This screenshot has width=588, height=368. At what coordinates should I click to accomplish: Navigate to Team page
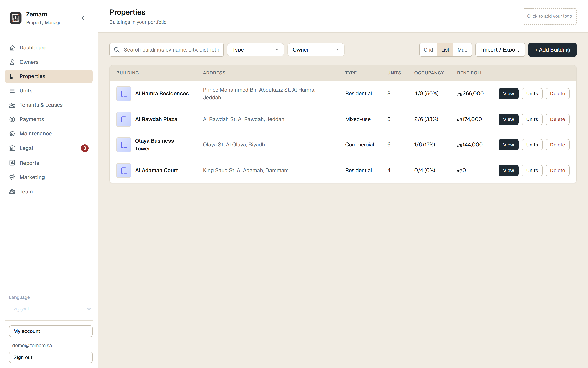49,192
